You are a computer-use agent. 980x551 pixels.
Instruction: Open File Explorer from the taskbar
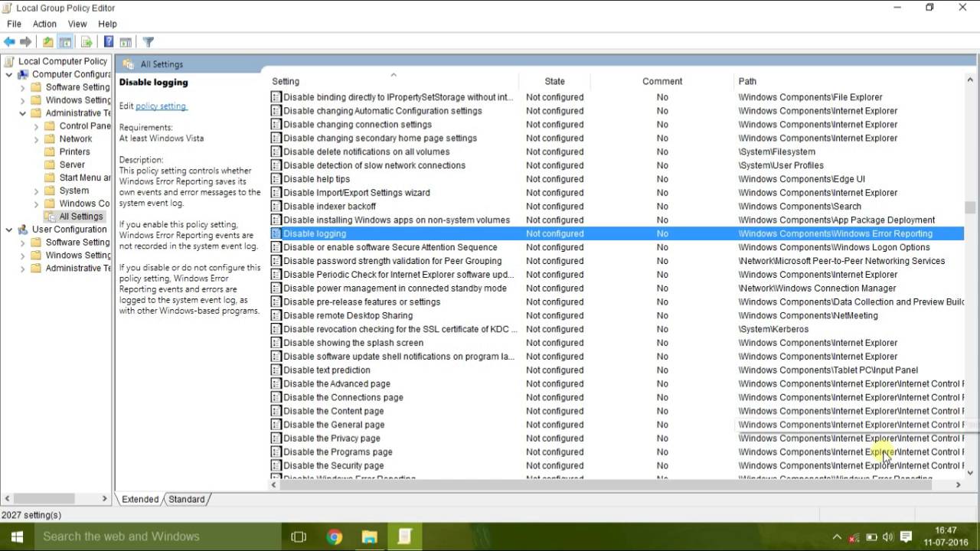click(x=369, y=536)
